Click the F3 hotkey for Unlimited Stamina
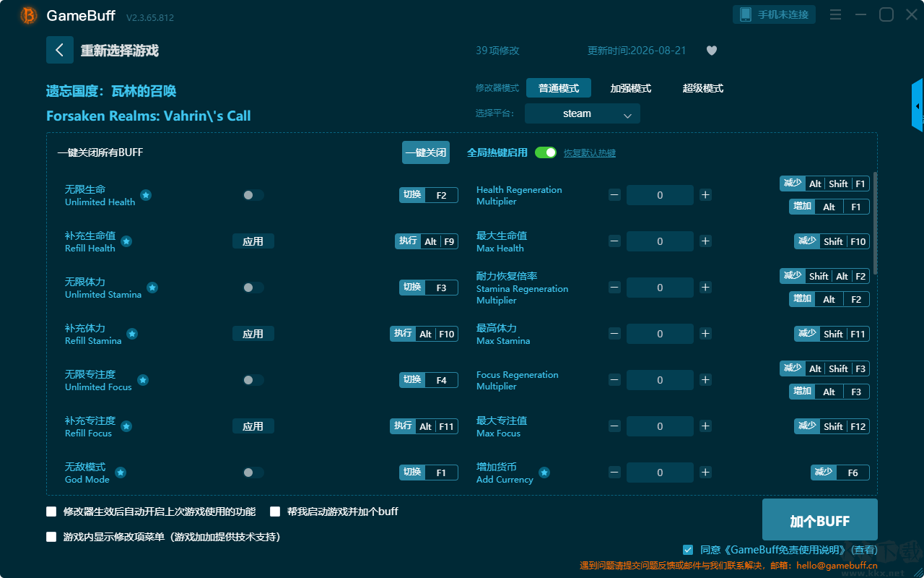 (x=429, y=288)
